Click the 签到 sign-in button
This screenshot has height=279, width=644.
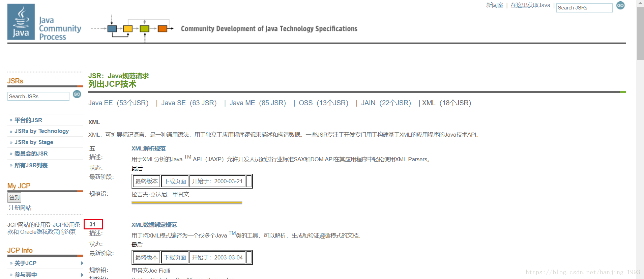point(14,198)
